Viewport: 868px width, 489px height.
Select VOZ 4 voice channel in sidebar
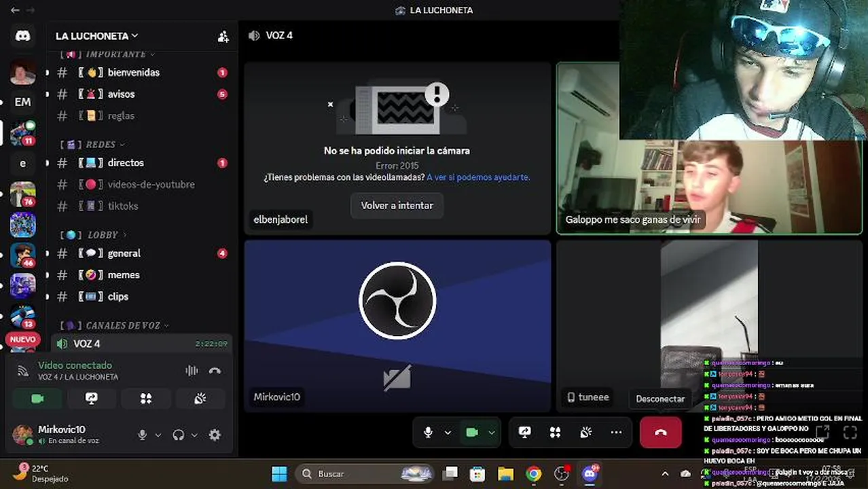pos(141,344)
